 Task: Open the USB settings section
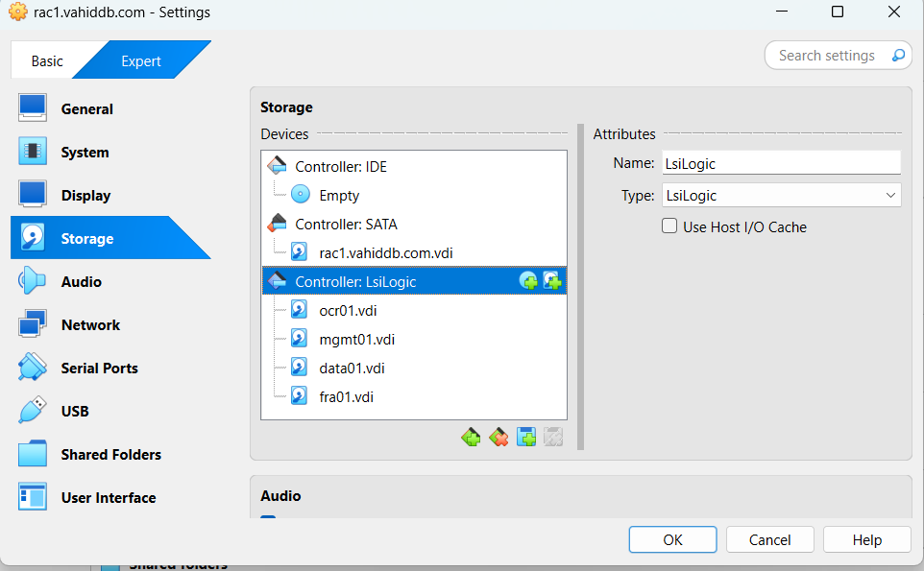coord(75,412)
